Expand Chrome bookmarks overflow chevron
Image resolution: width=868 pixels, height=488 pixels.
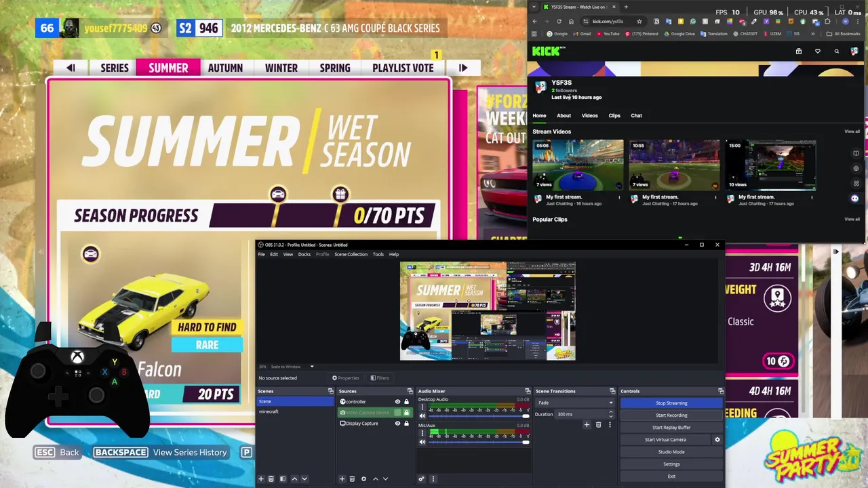(x=812, y=34)
